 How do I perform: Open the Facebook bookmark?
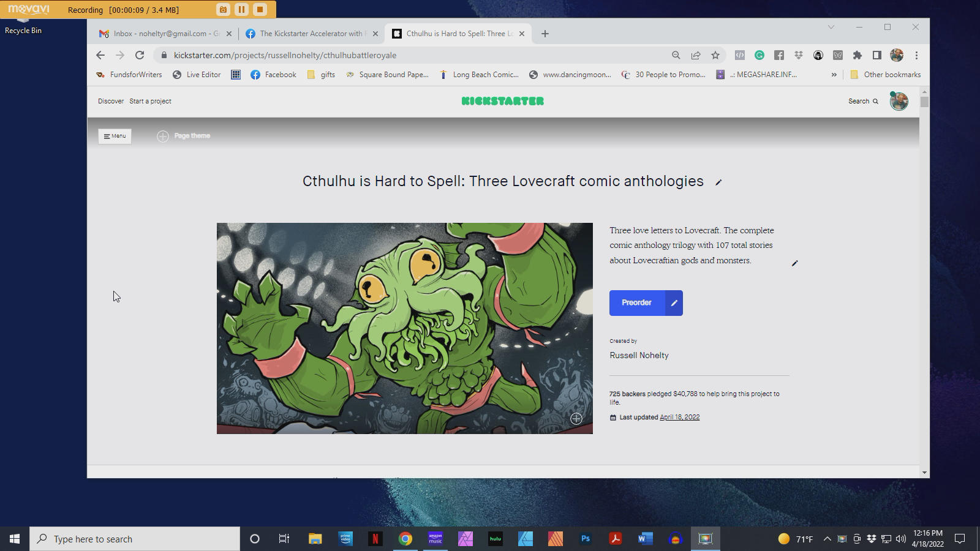[274, 75]
